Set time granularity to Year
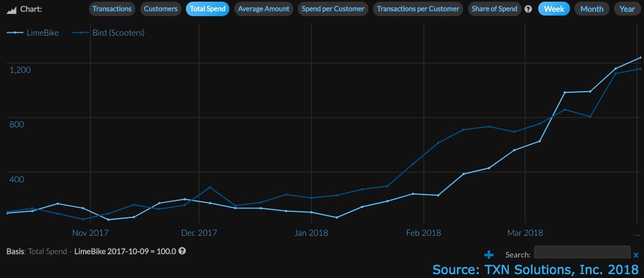The image size is (644, 278). click(x=627, y=8)
